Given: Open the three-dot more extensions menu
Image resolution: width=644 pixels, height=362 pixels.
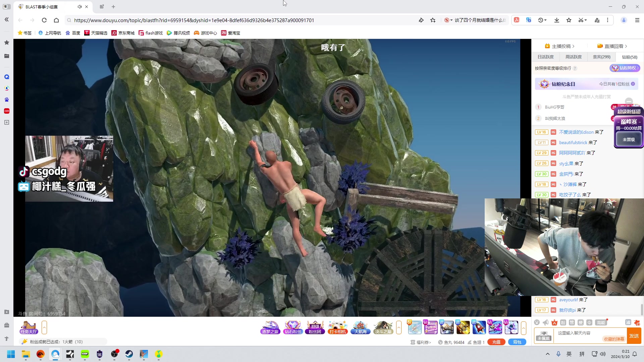Looking at the screenshot, I should (x=607, y=20).
